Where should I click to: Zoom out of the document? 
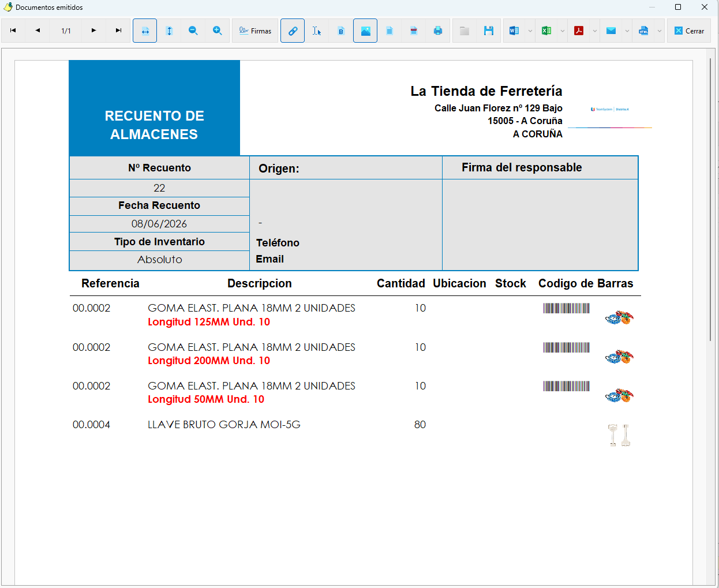(193, 31)
